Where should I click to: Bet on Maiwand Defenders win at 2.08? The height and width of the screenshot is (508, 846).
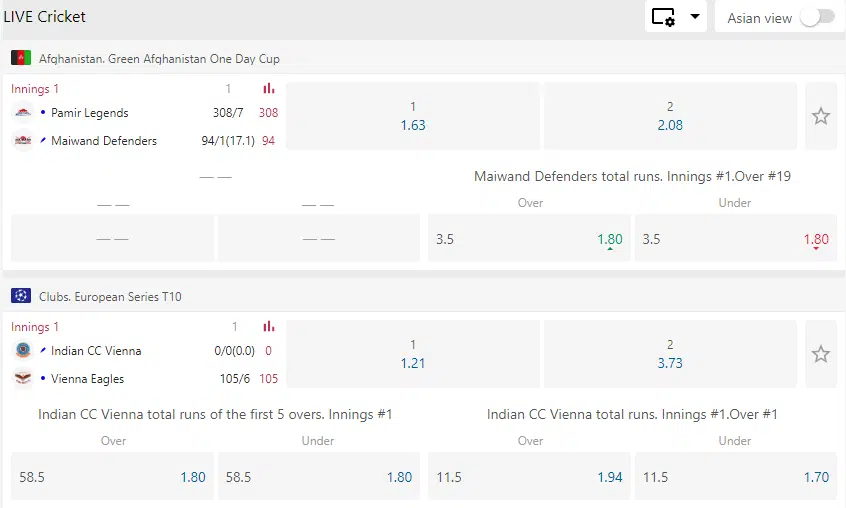[x=670, y=116]
